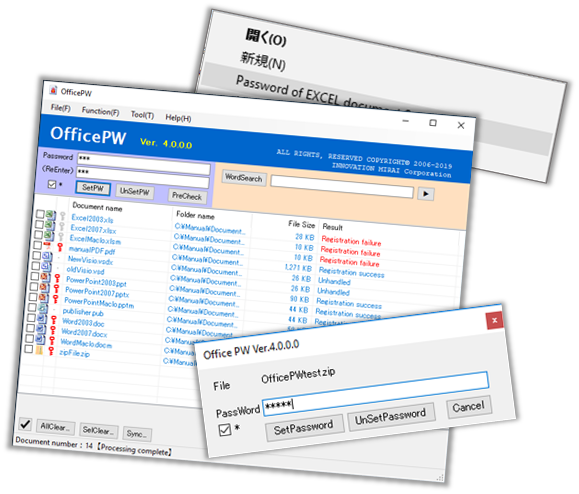579x494 pixels.
Task: Click the PDF icon next to manualPDF.pdf
Action: [x=47, y=245]
